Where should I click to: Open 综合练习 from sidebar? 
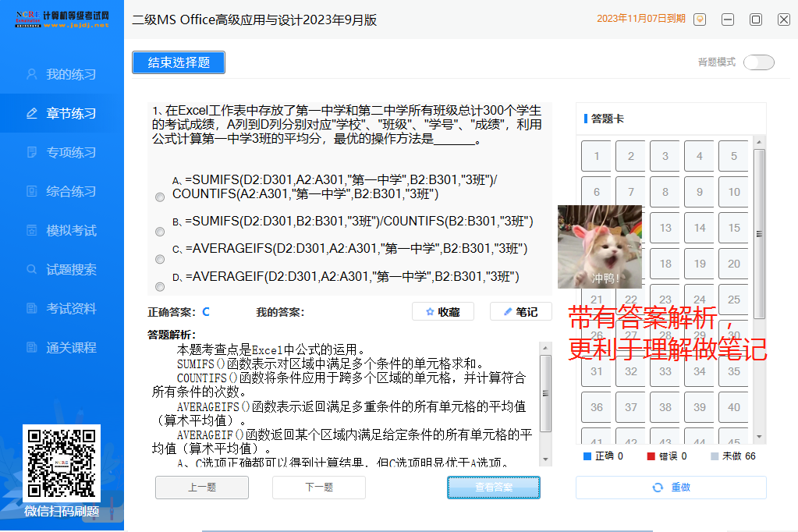point(62,191)
